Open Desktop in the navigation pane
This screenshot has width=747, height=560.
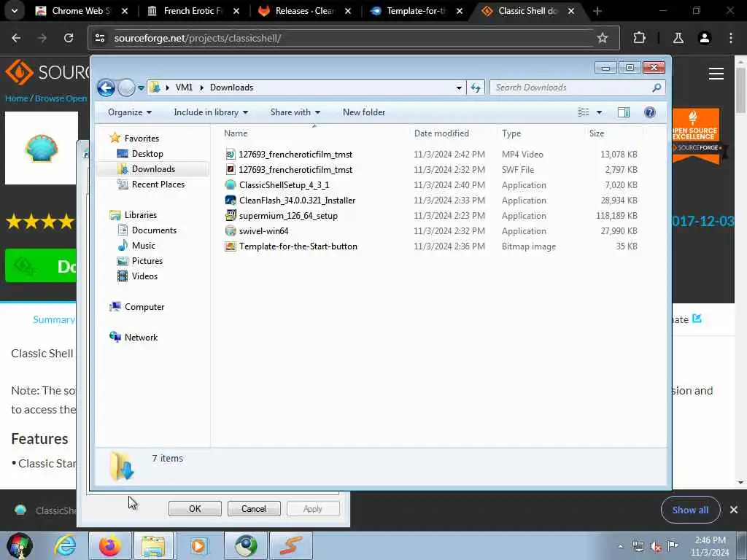147,153
